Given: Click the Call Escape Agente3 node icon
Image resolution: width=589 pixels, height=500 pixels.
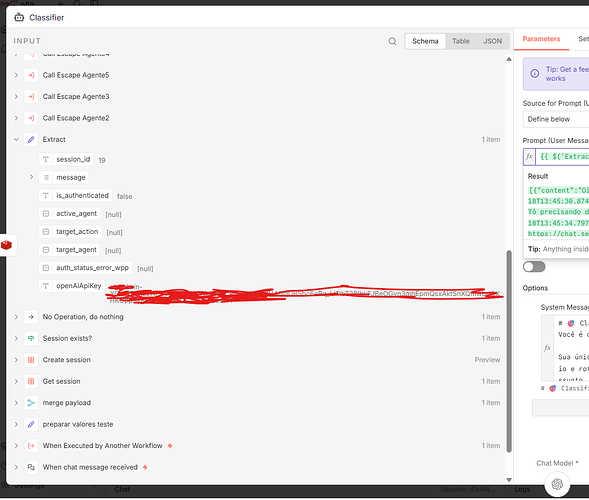Looking at the screenshot, I should (31, 97).
